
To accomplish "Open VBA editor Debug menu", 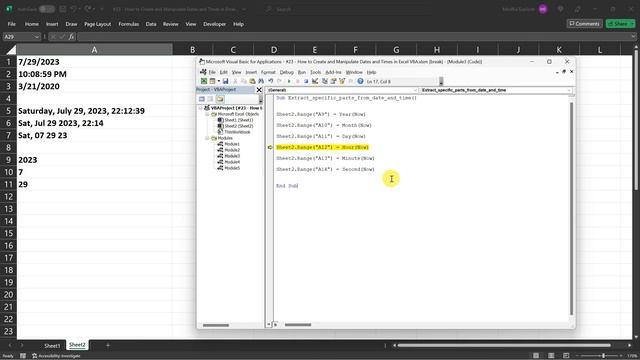I will click(287, 72).
